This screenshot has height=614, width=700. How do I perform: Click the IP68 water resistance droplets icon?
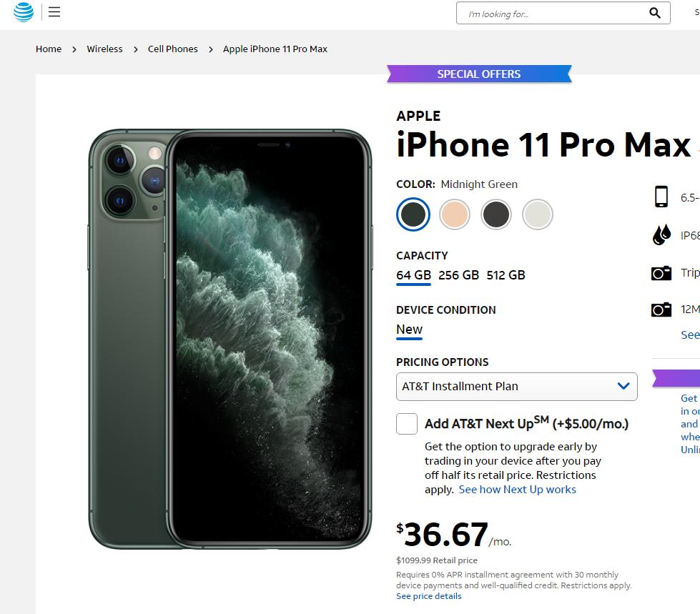(x=661, y=234)
